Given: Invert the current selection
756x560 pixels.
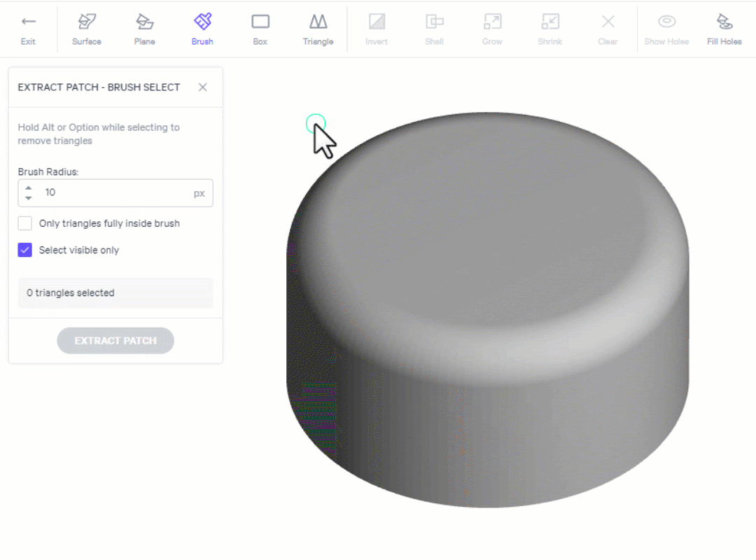Looking at the screenshot, I should tap(377, 22).
